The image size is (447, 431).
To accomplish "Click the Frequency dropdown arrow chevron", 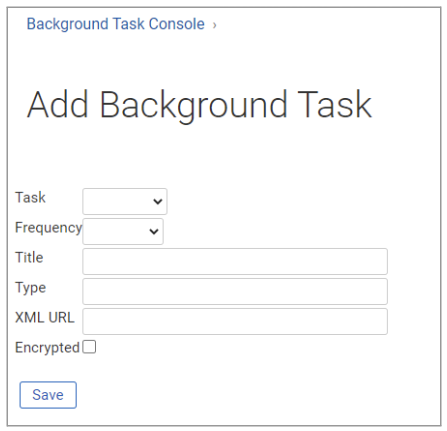I will tap(154, 231).
